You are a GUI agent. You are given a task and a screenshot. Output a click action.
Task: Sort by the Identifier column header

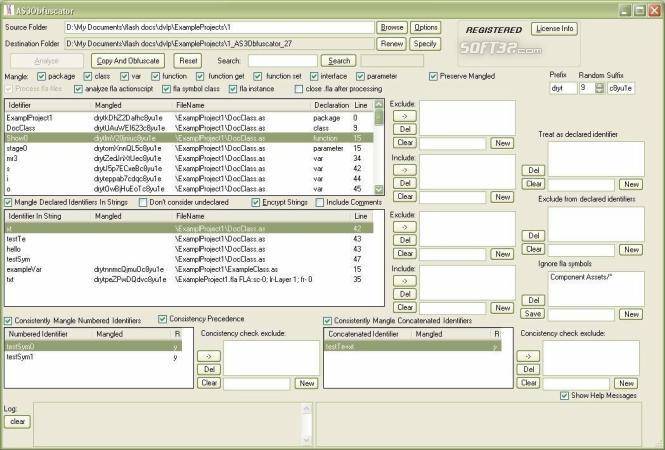[48, 105]
